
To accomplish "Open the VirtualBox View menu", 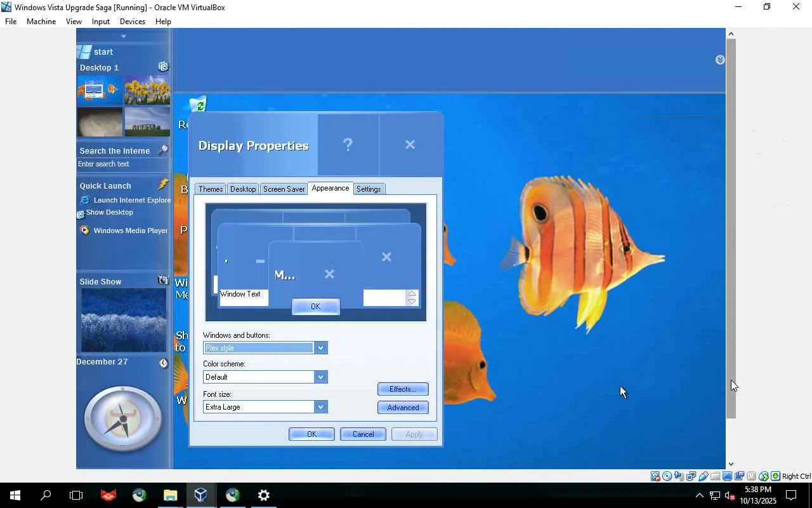I will (74, 22).
